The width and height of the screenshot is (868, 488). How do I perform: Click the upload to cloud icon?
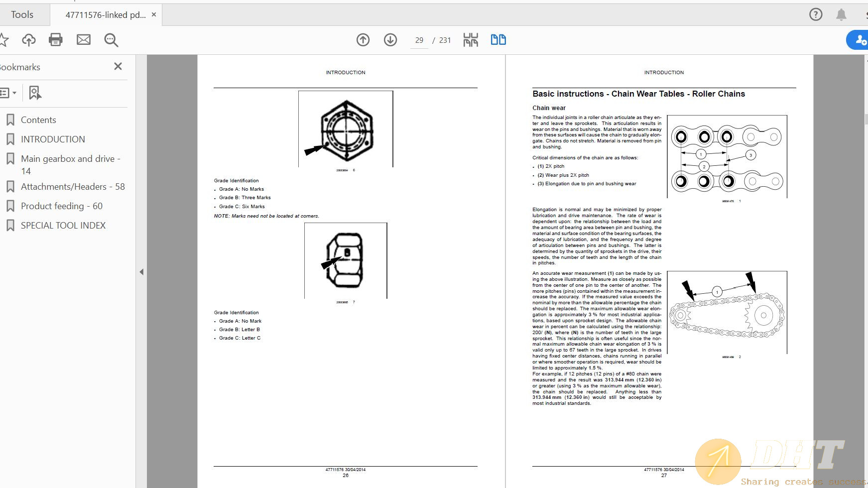29,40
